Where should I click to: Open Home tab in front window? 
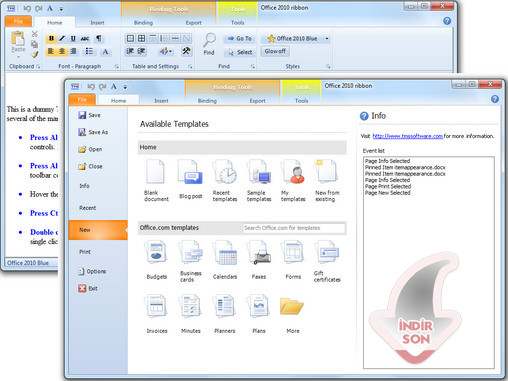coord(118,101)
